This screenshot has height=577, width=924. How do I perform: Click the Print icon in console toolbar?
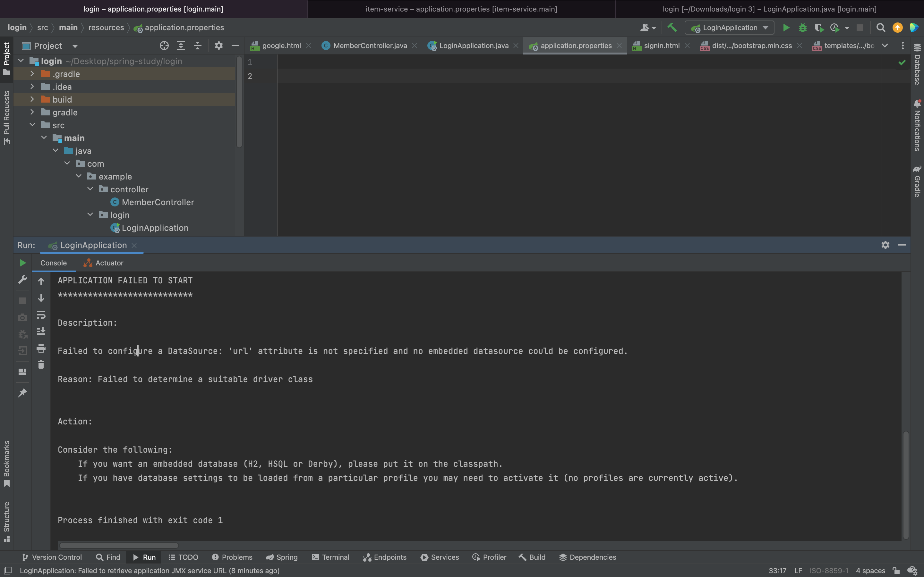click(x=41, y=348)
